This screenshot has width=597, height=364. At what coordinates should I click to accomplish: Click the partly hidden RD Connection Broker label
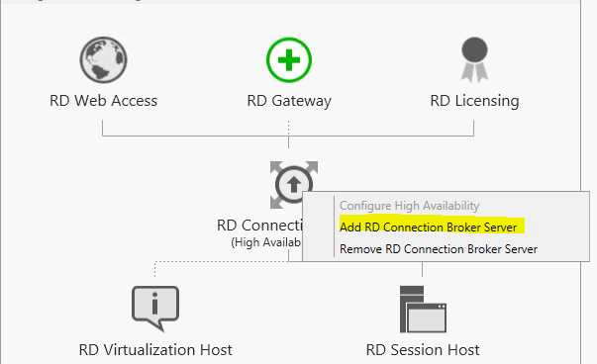tap(259, 226)
